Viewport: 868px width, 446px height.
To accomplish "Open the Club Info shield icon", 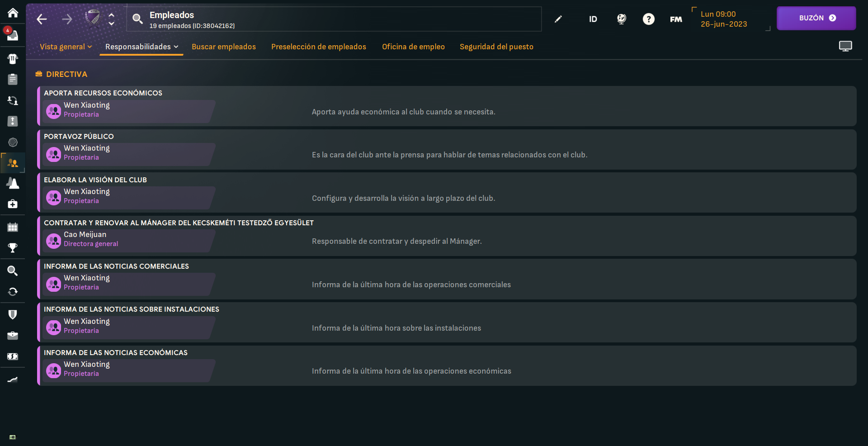I will (13, 314).
